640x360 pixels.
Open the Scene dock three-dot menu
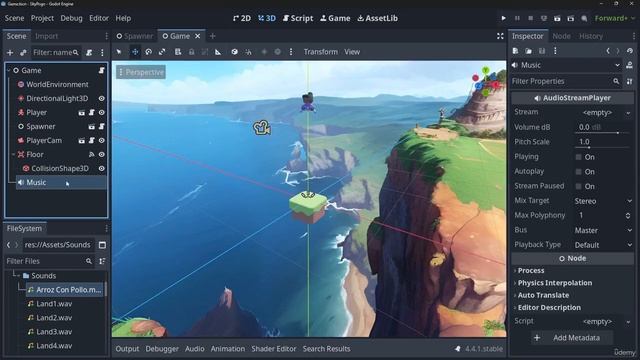102,52
